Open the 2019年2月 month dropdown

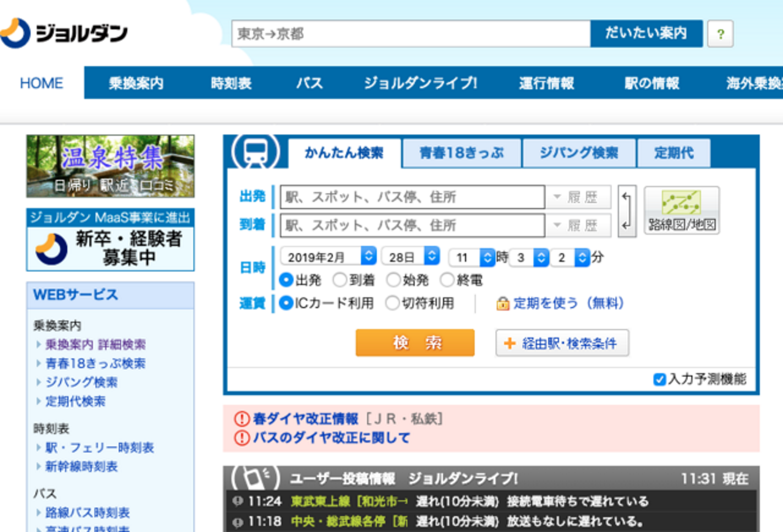(327, 256)
